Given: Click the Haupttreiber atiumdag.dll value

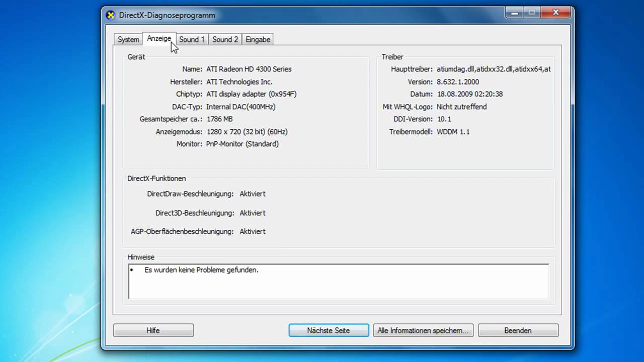Looking at the screenshot, I should click(x=494, y=69).
